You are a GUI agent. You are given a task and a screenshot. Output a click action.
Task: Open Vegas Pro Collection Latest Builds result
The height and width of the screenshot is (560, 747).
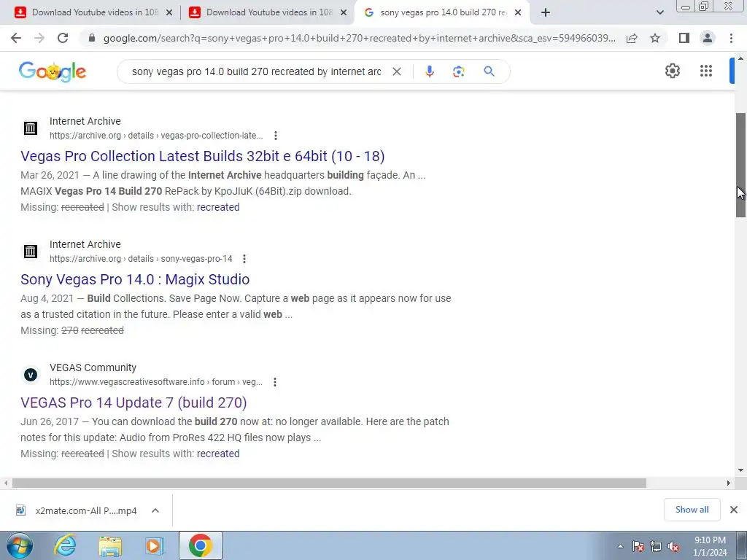(x=203, y=156)
